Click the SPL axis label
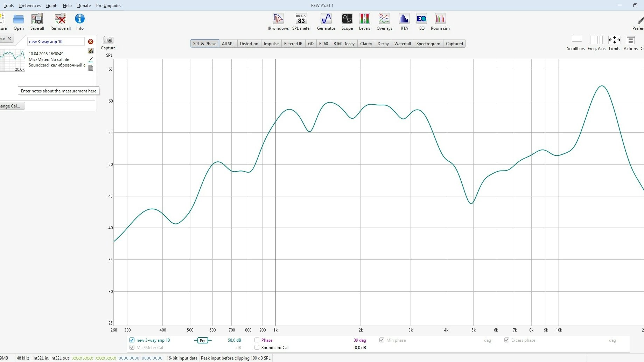644x362 pixels. [109, 55]
